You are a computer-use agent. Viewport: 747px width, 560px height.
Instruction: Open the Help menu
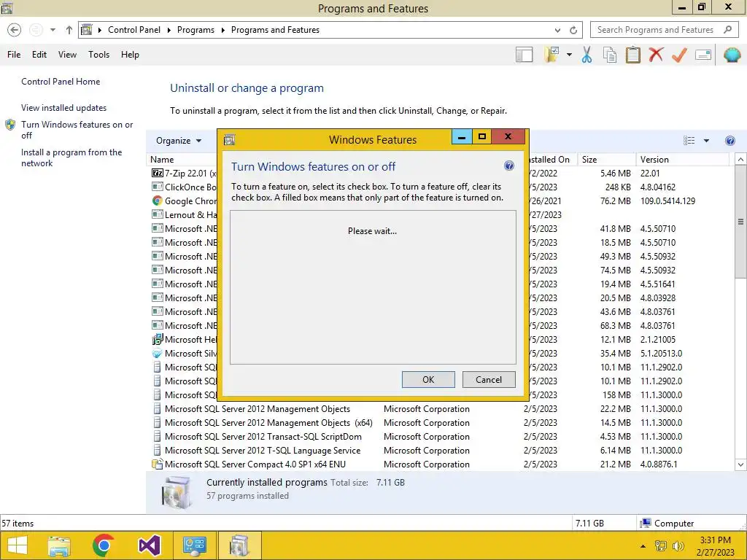pos(130,55)
